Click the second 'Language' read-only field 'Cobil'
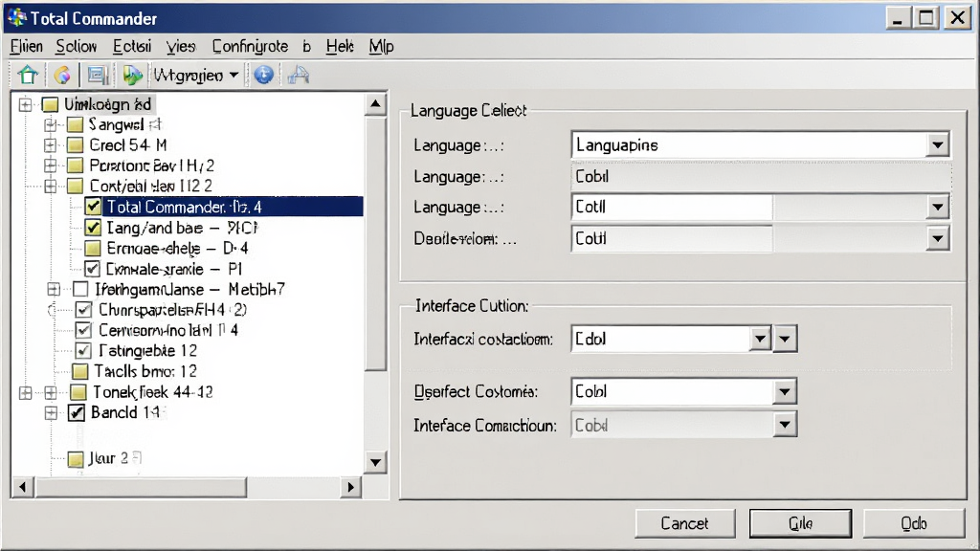980x551 pixels. pyautogui.click(x=761, y=177)
